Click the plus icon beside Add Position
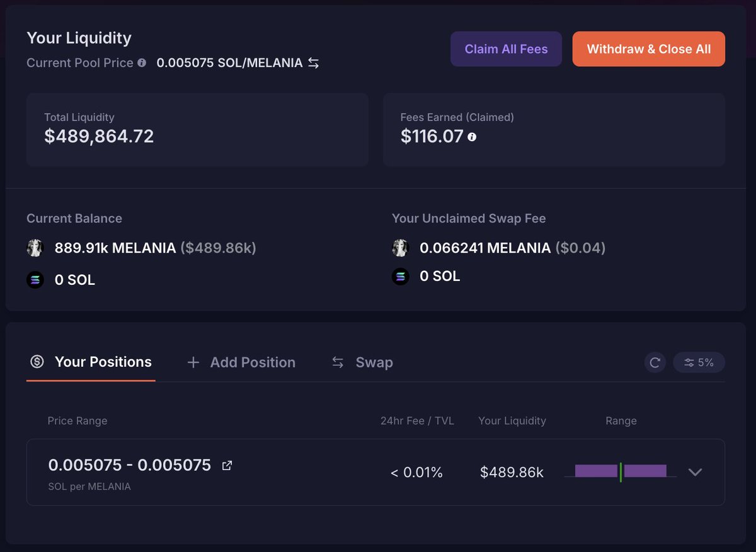Viewport: 756px width, 552px height. pos(193,362)
